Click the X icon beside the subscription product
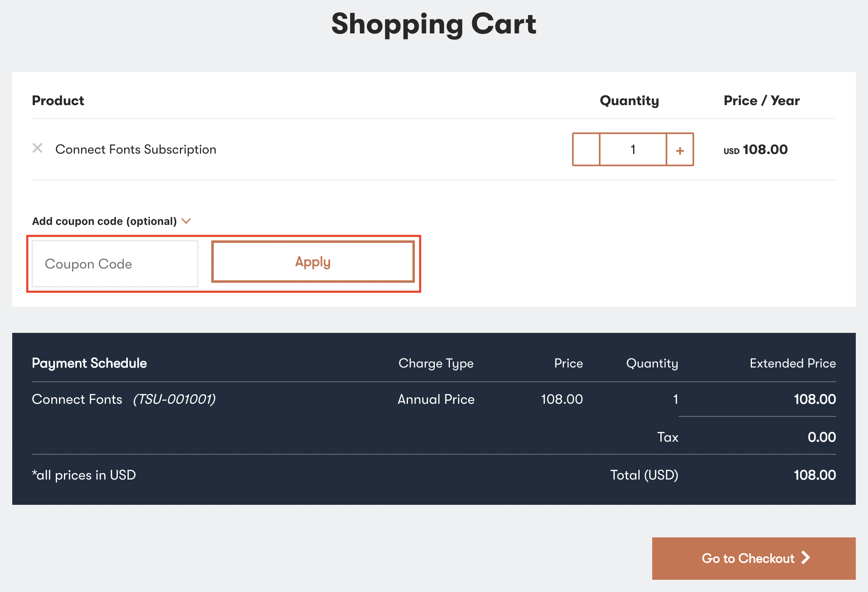Screen dimensions: 868x592 coord(37,149)
